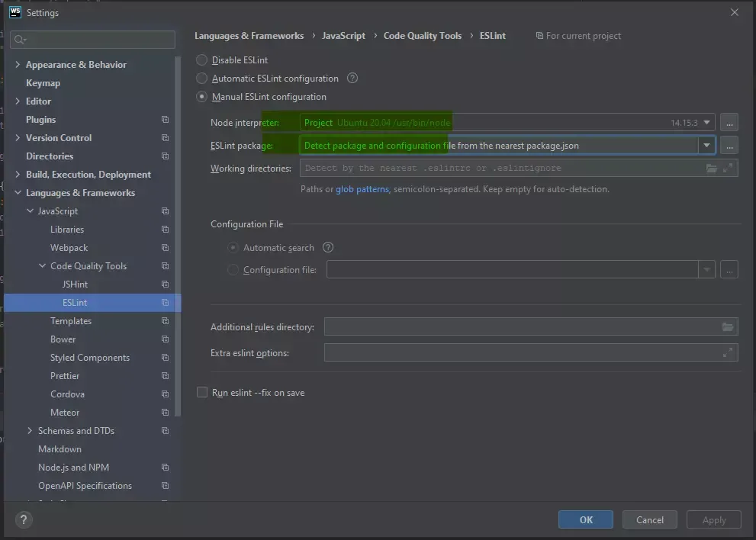Select JSHint in settings tree
Viewport: 756px width, 540px height.
(75, 284)
